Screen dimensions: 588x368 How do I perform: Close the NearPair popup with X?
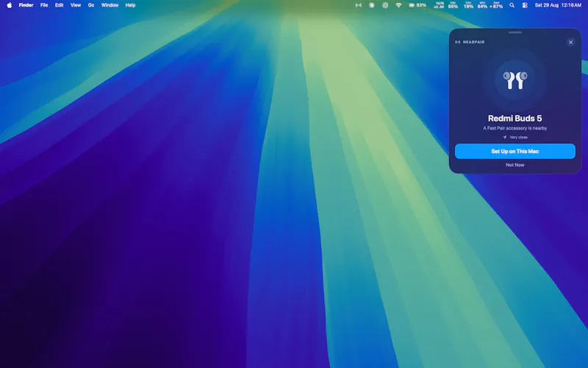[x=571, y=42]
